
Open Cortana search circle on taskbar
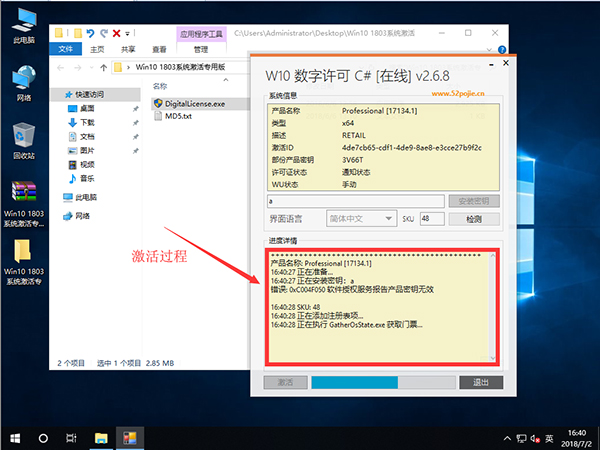click(x=43, y=438)
